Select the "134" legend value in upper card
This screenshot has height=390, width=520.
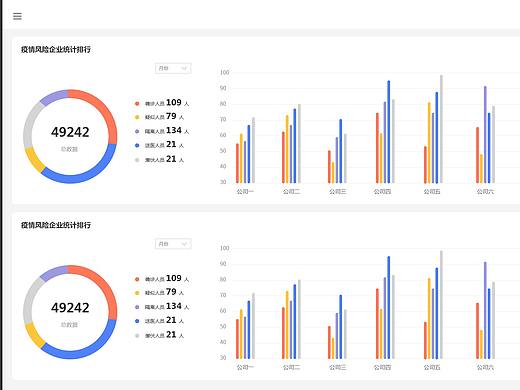pyautogui.click(x=174, y=130)
